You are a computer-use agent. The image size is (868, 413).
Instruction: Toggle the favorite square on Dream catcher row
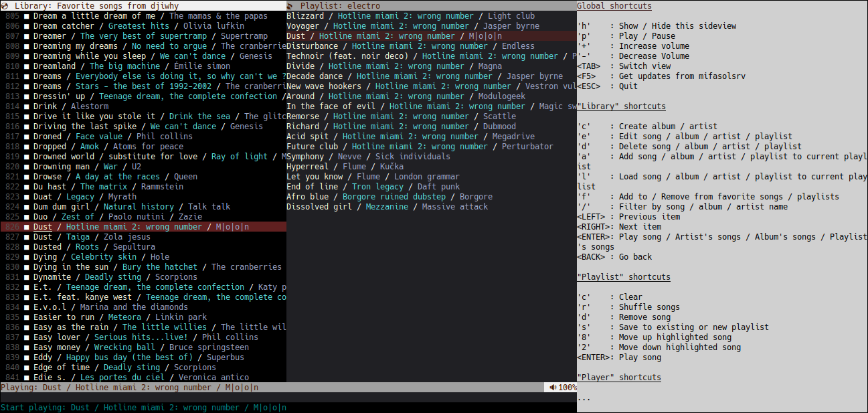27,26
